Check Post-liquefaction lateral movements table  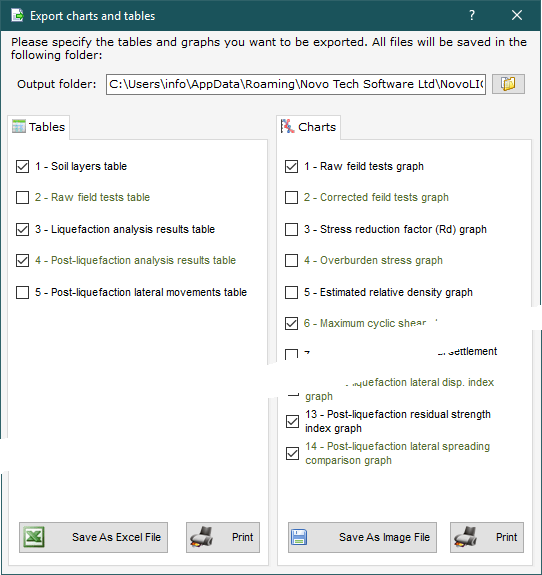pos(22,293)
